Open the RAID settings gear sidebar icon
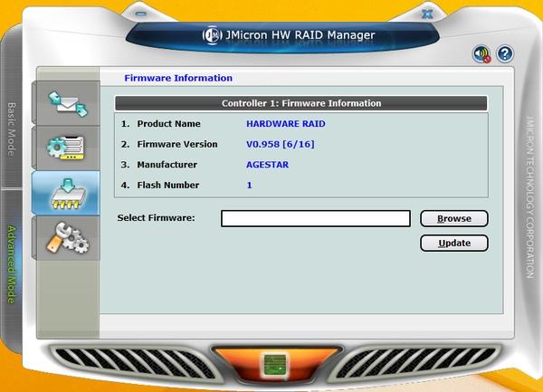 point(66,148)
